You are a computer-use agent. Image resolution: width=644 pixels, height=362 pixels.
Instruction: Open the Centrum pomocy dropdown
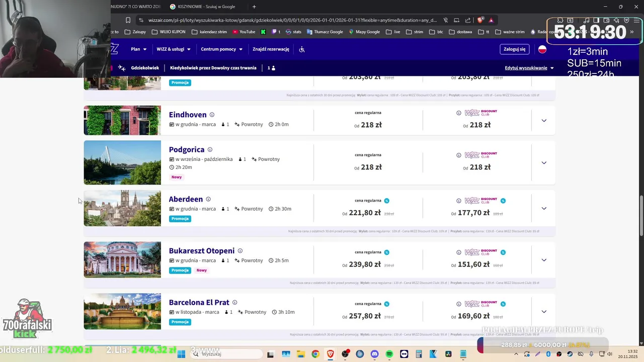[x=222, y=49]
